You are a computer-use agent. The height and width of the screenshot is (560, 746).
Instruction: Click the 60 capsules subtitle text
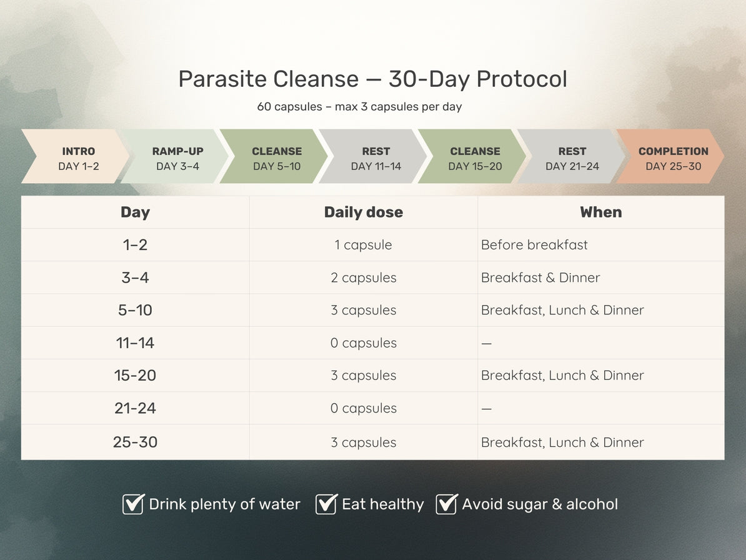click(359, 107)
